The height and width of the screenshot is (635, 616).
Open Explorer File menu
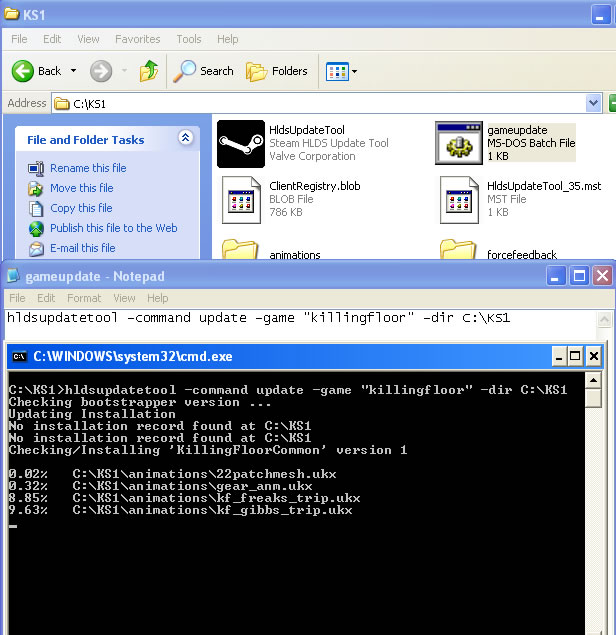click(x=19, y=39)
